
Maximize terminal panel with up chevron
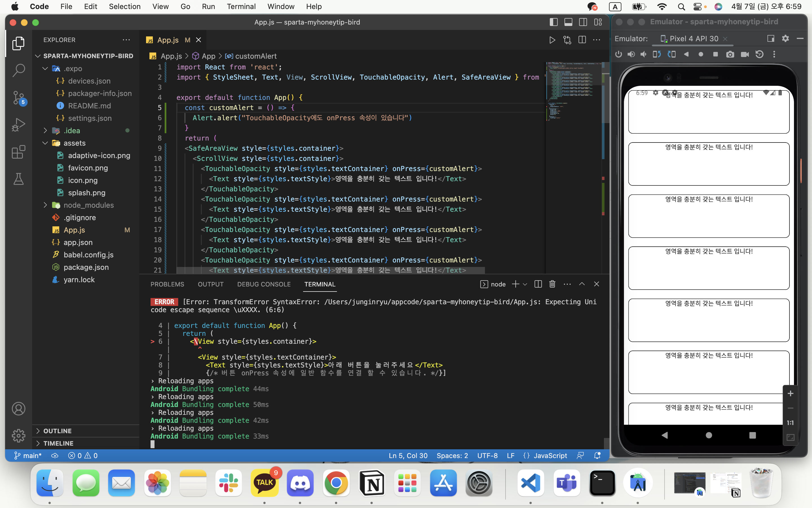[x=582, y=284]
